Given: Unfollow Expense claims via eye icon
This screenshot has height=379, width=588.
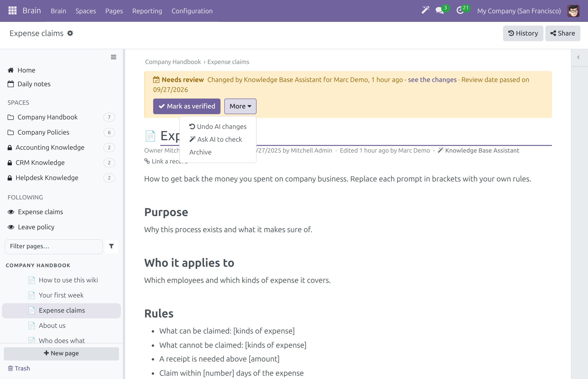Looking at the screenshot, I should (x=11, y=212).
